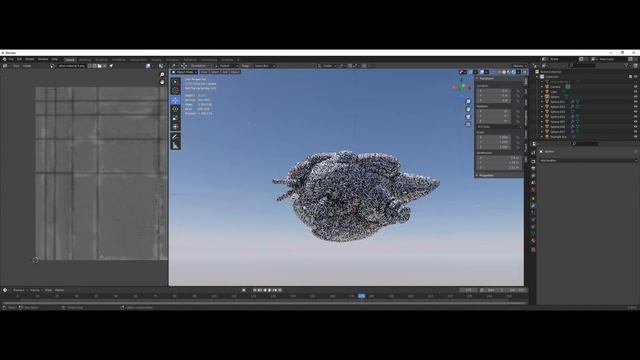The height and width of the screenshot is (360, 640).
Task: Open the World properties tab
Action: (x=533, y=190)
